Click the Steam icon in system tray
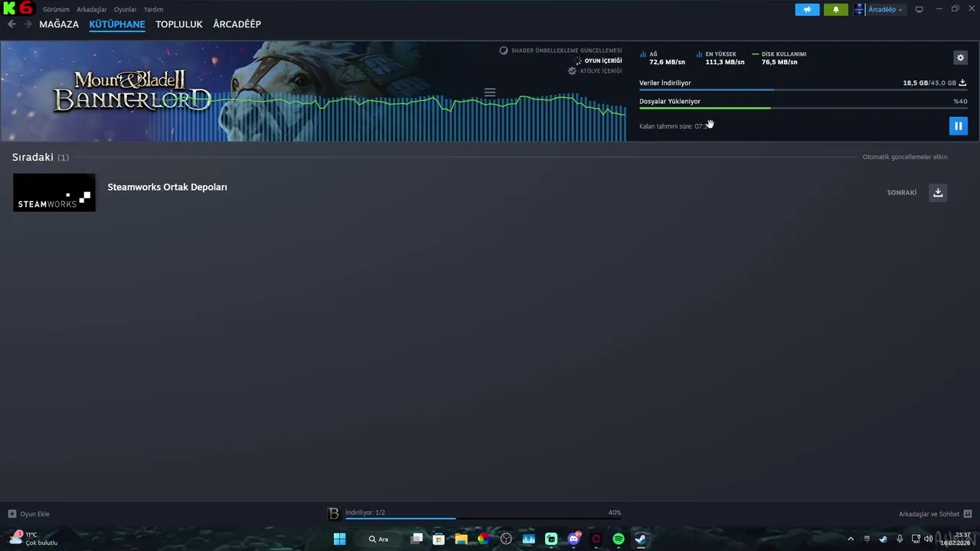Screen dimensions: 980x551 pyautogui.click(x=883, y=539)
